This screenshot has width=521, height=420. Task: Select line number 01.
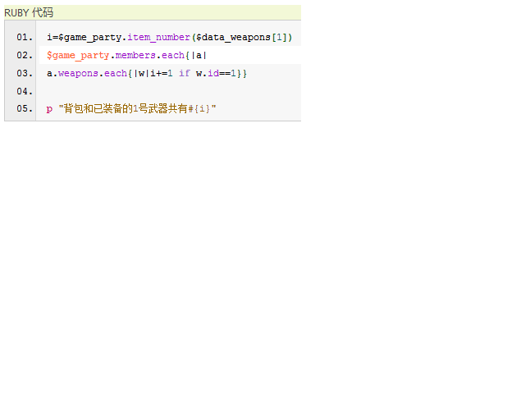pyautogui.click(x=25, y=37)
